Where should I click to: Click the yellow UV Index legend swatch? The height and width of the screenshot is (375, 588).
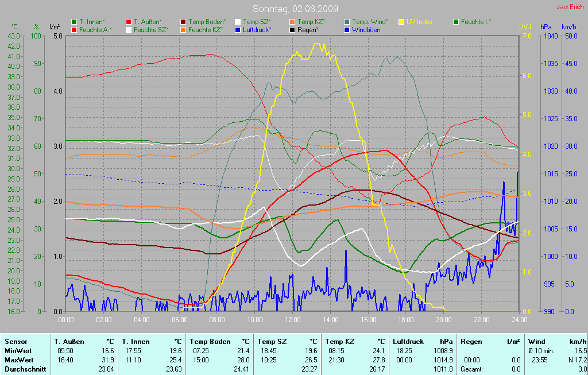[401, 22]
